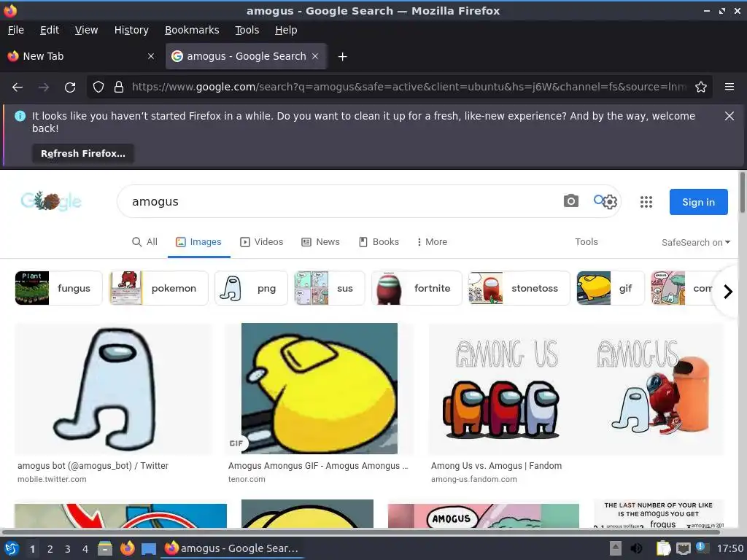Launch Firefox from taskbar quick launch

tap(127, 549)
